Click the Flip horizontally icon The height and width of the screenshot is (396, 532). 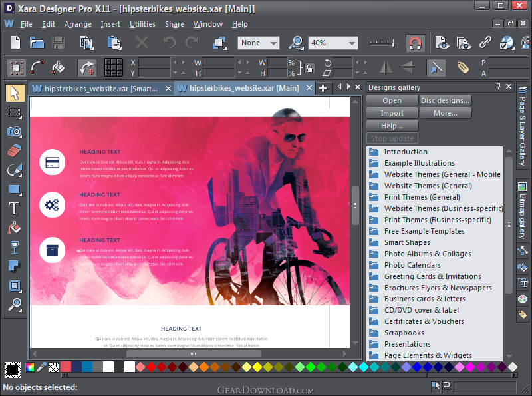coord(386,67)
